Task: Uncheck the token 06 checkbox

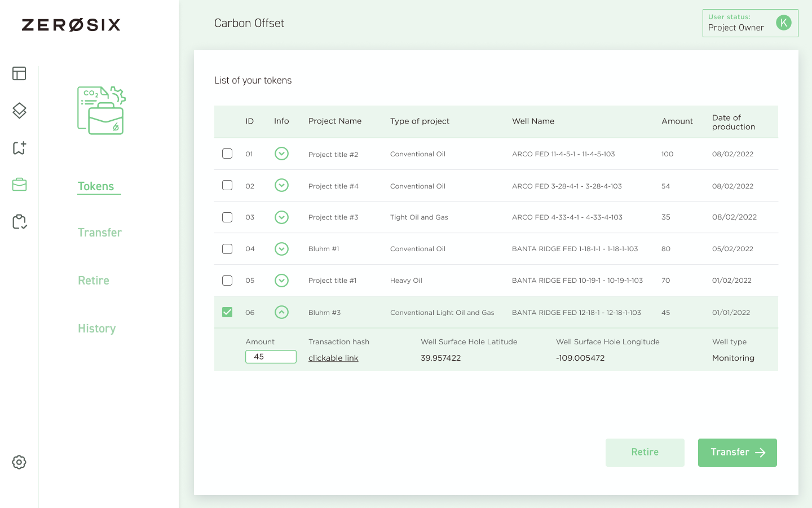Action: pos(227,312)
